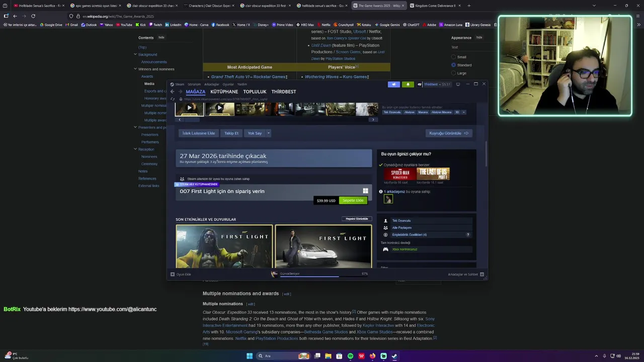This screenshot has height=362, width=644.
Task: Hide the Wikipedia Contents sidebar
Action: 162,37
